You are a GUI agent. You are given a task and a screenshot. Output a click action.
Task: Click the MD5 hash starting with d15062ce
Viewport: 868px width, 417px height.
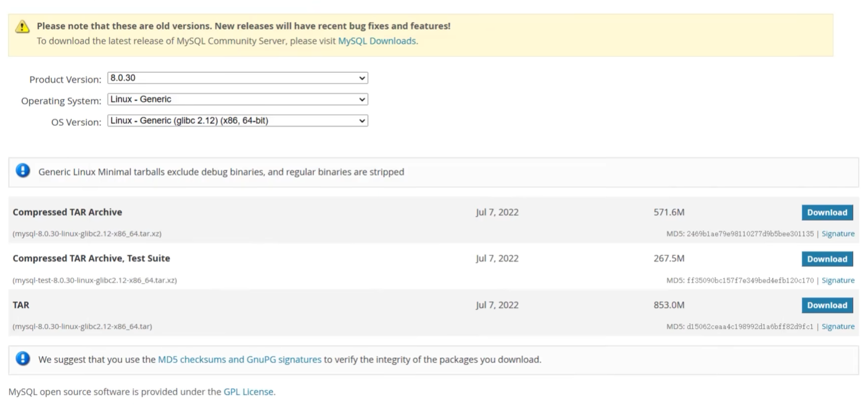coord(750,326)
